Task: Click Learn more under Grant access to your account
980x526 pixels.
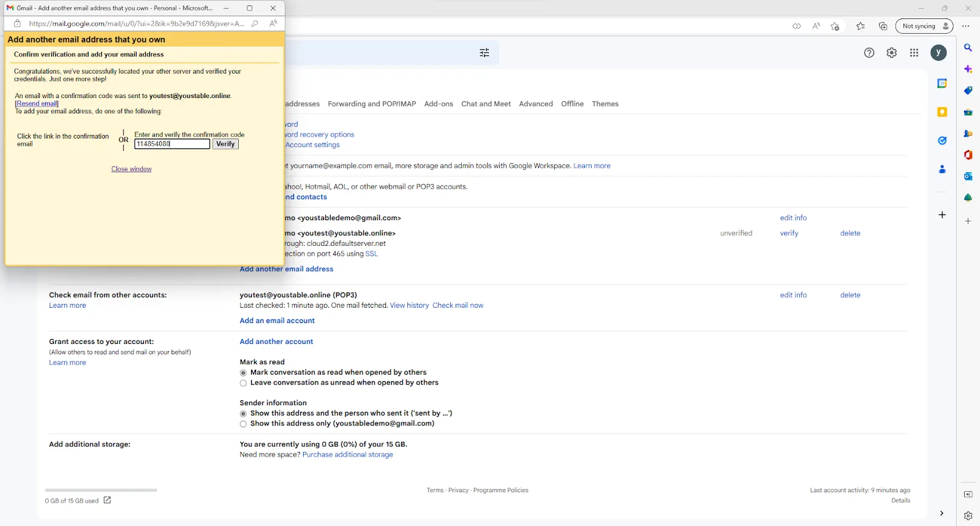Action: pyautogui.click(x=67, y=363)
